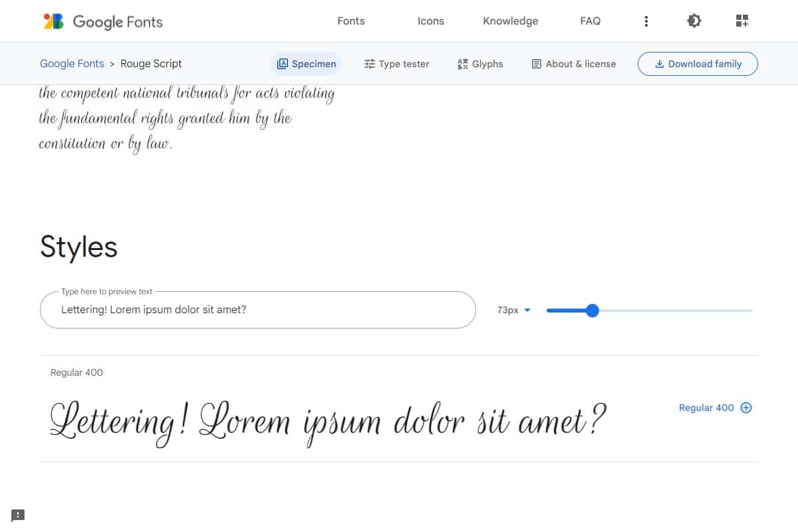Image resolution: width=798 pixels, height=532 pixels.
Task: Add Regular 400 style with plus icon
Action: click(x=746, y=408)
